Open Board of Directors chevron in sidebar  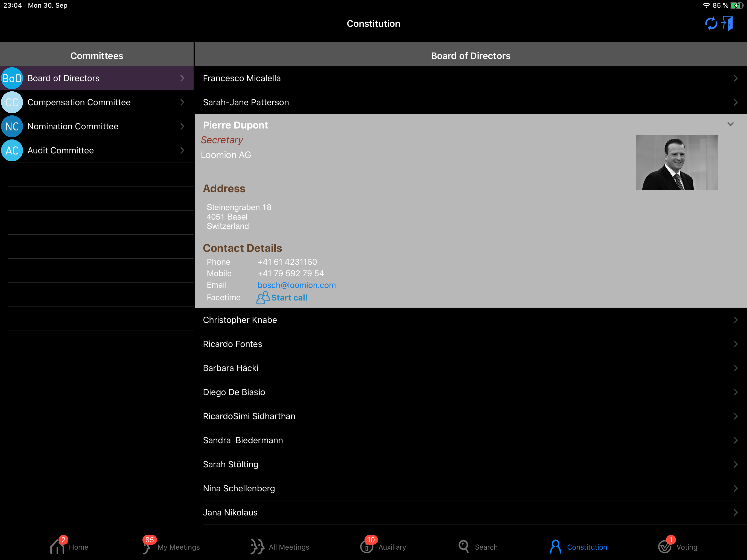click(182, 78)
